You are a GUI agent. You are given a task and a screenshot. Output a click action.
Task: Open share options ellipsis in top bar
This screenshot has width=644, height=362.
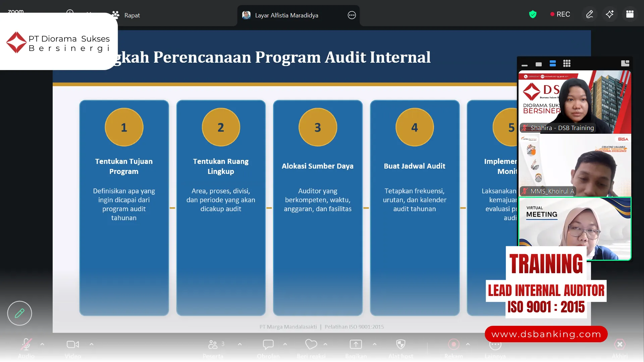(352, 15)
